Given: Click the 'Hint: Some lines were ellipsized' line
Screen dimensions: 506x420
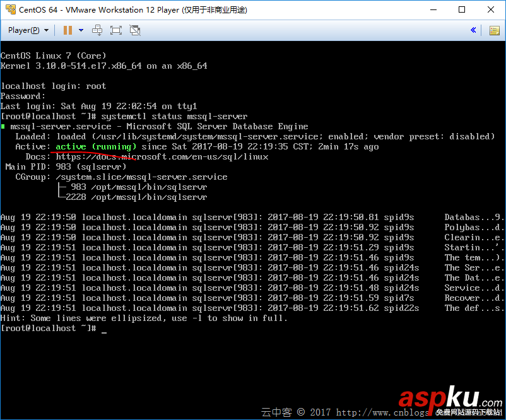Looking at the screenshot, I should 144,318.
